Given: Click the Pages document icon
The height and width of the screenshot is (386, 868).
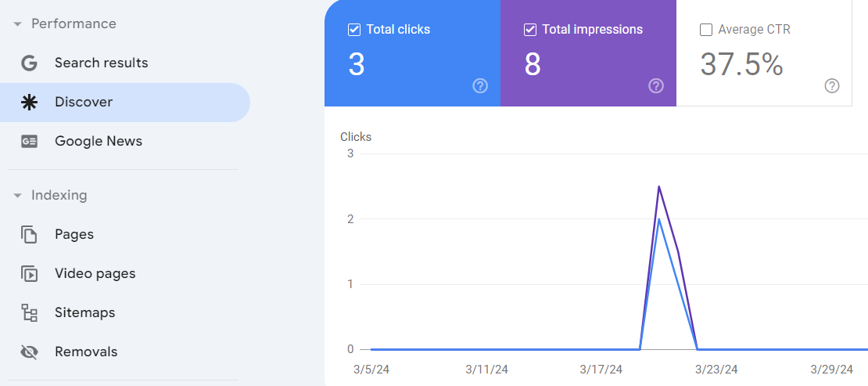Looking at the screenshot, I should point(29,235).
